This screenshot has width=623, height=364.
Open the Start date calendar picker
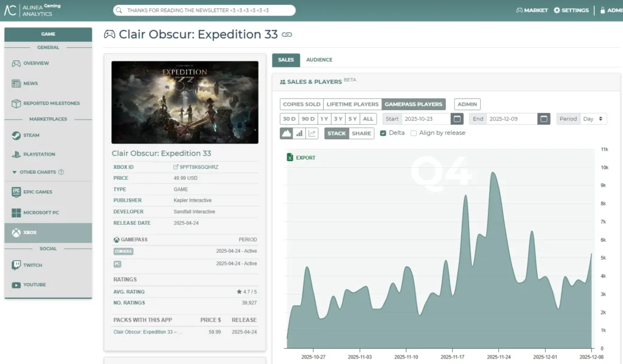click(x=457, y=118)
